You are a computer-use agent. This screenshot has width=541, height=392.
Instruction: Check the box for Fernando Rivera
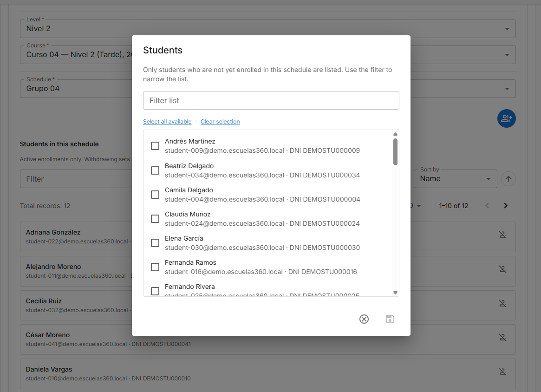click(155, 291)
